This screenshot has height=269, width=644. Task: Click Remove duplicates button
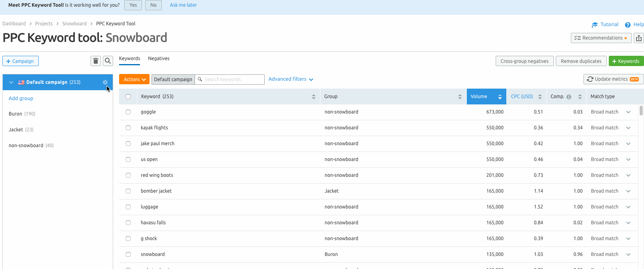coord(581,61)
